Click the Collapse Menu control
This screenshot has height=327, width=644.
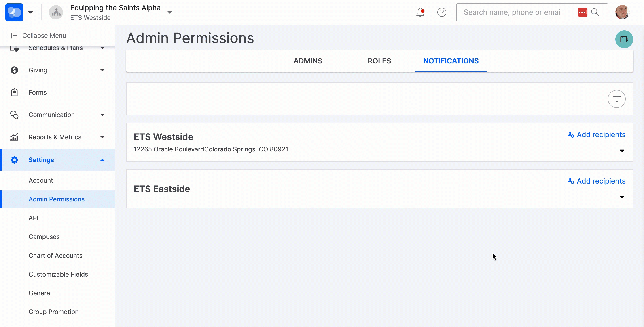[x=39, y=36]
